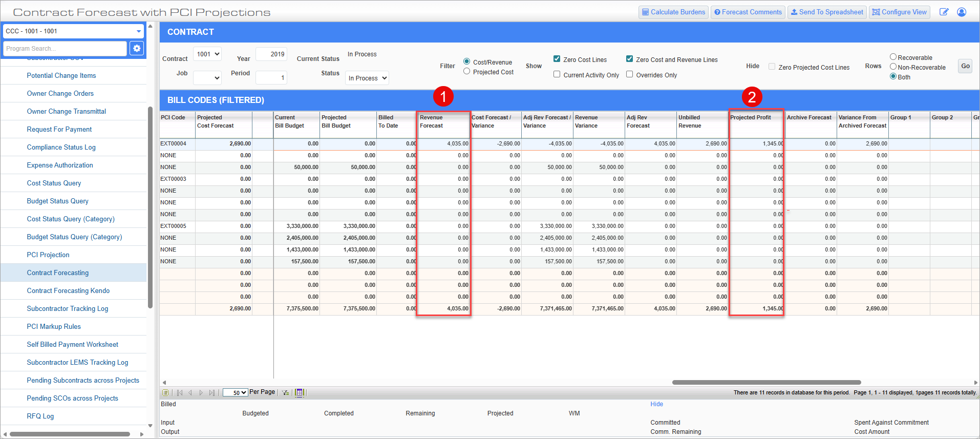
Task: Open Compliance Status Log in sidebar
Action: [61, 147]
